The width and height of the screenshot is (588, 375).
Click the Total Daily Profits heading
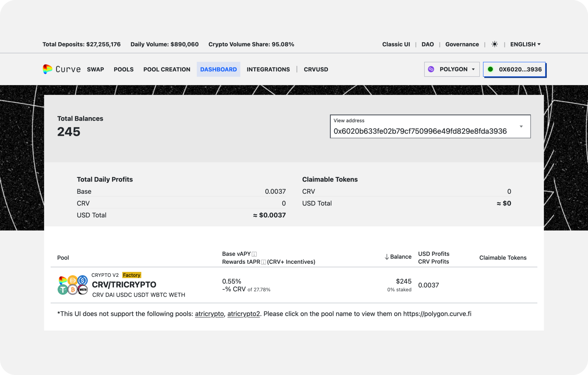[x=105, y=179]
